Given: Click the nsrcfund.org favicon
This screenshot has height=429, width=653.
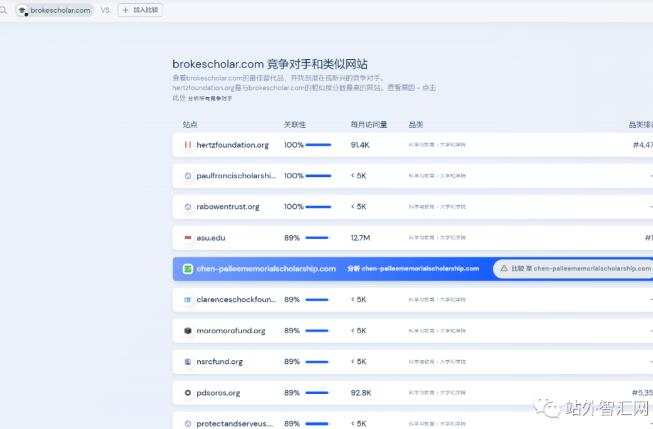Looking at the screenshot, I should 188,362.
